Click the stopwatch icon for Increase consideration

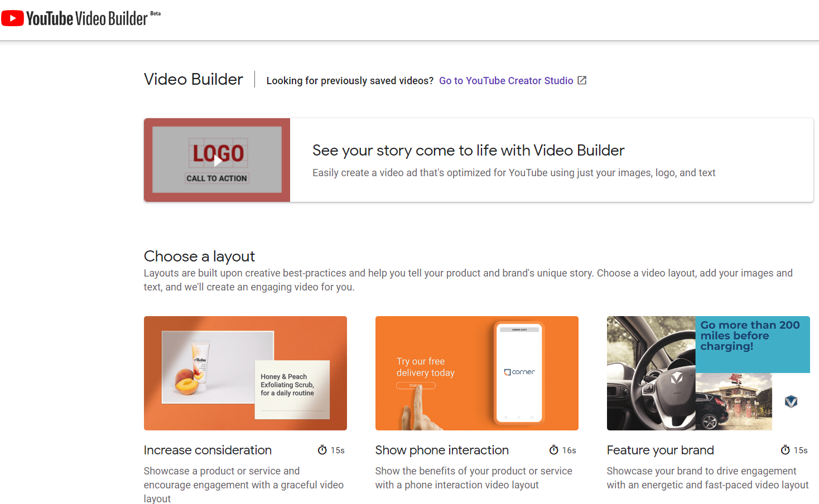[322, 450]
